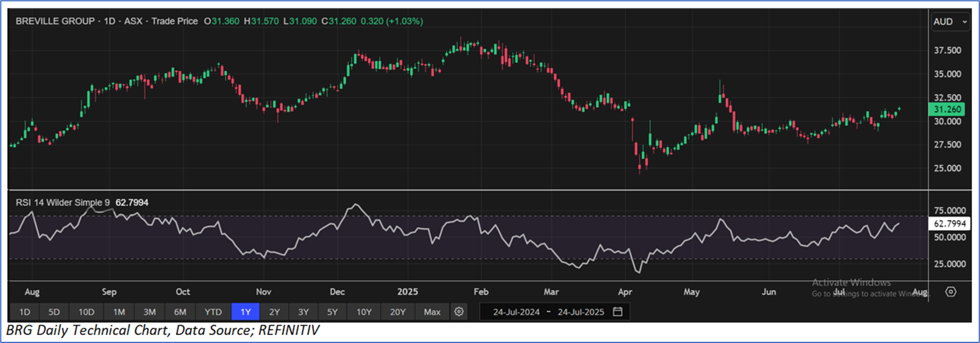Select the 10D time range
Viewport: 980px width, 343px height.
tap(86, 312)
